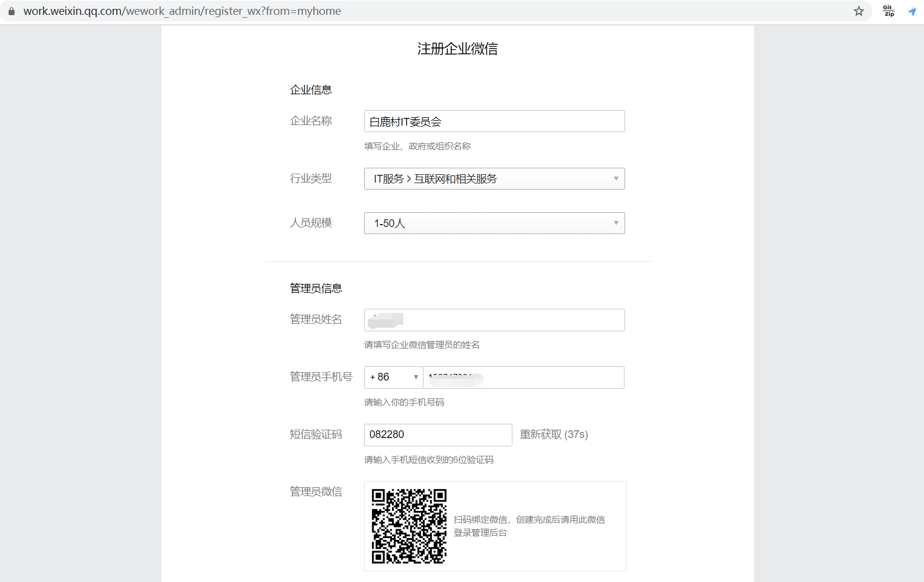Click the hint 填写企业、政府或组织名称
This screenshot has width=924, height=582.
click(x=418, y=146)
